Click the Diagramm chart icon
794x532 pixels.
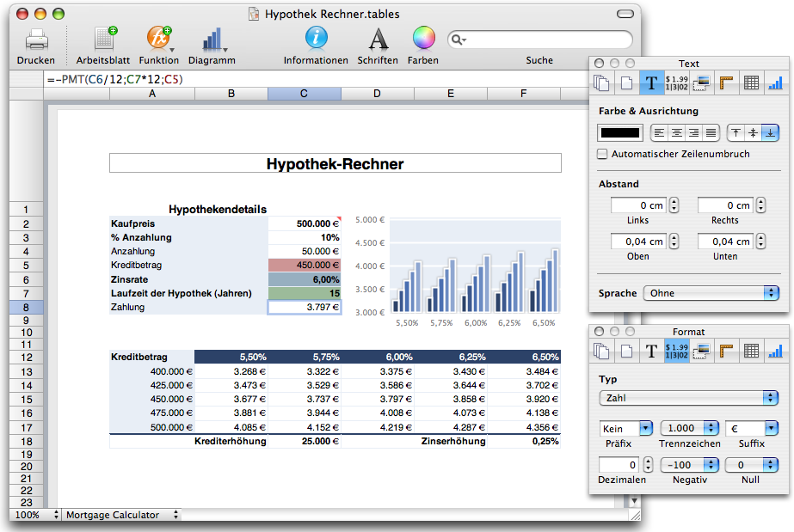212,39
